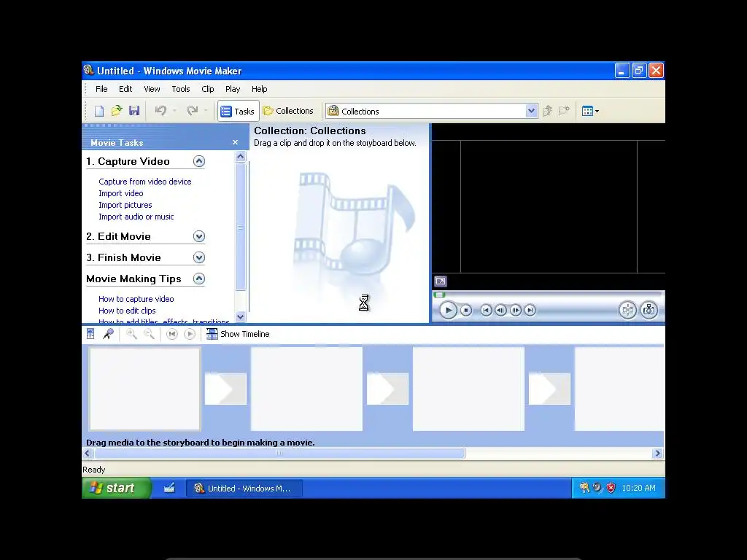Collapse the Movie Making Tips section
This screenshot has width=747, height=560.
coord(199,279)
